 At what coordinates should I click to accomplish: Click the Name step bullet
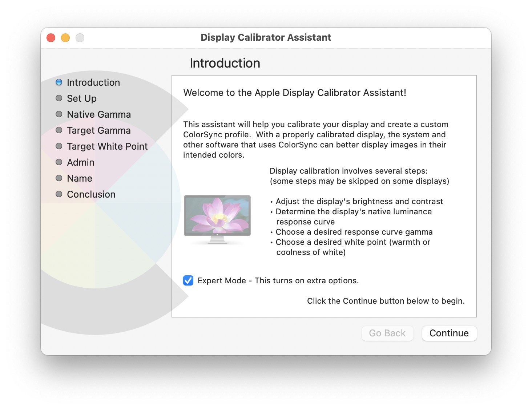[59, 178]
